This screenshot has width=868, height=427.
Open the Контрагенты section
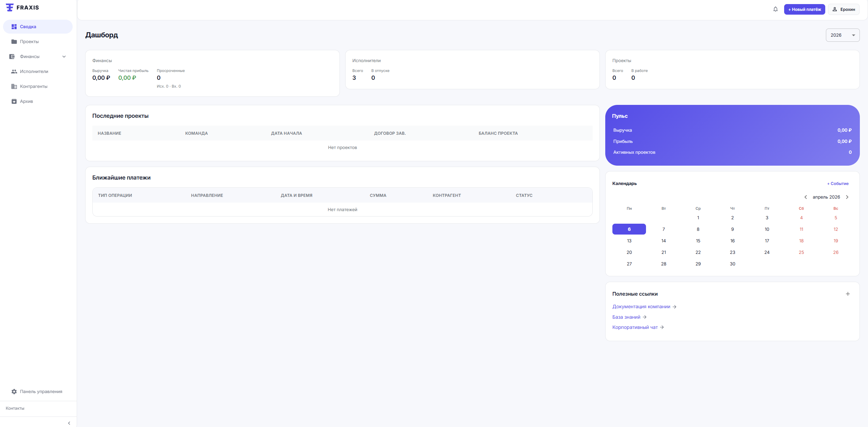click(x=34, y=86)
